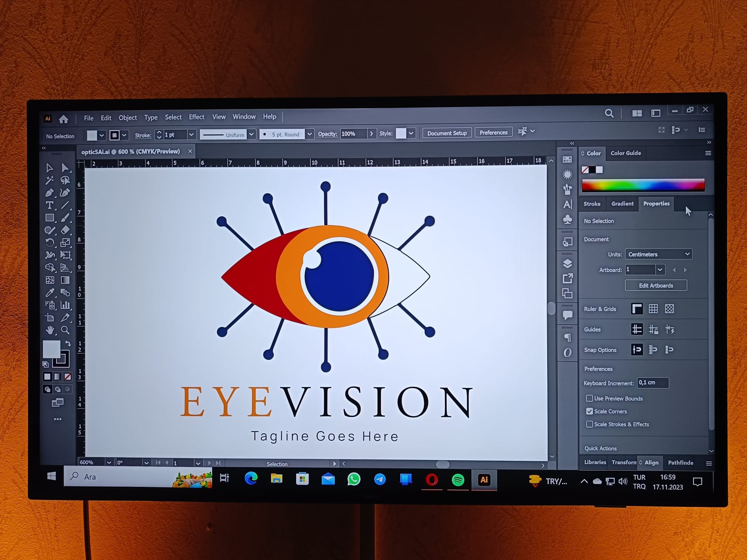Image resolution: width=747 pixels, height=560 pixels.
Task: Switch to the Pathfinder tab
Action: 680,463
